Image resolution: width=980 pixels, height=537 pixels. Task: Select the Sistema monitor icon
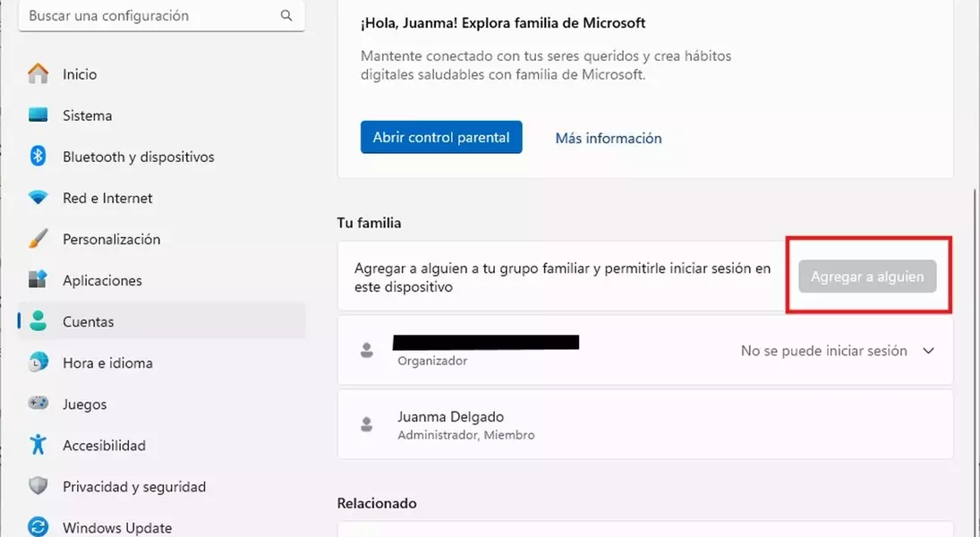pos(38,115)
